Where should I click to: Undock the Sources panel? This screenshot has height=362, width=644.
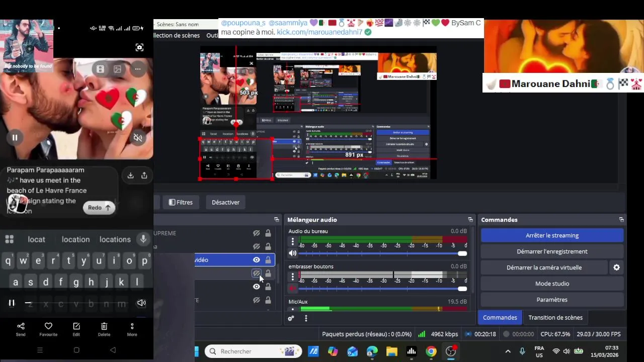(276, 220)
